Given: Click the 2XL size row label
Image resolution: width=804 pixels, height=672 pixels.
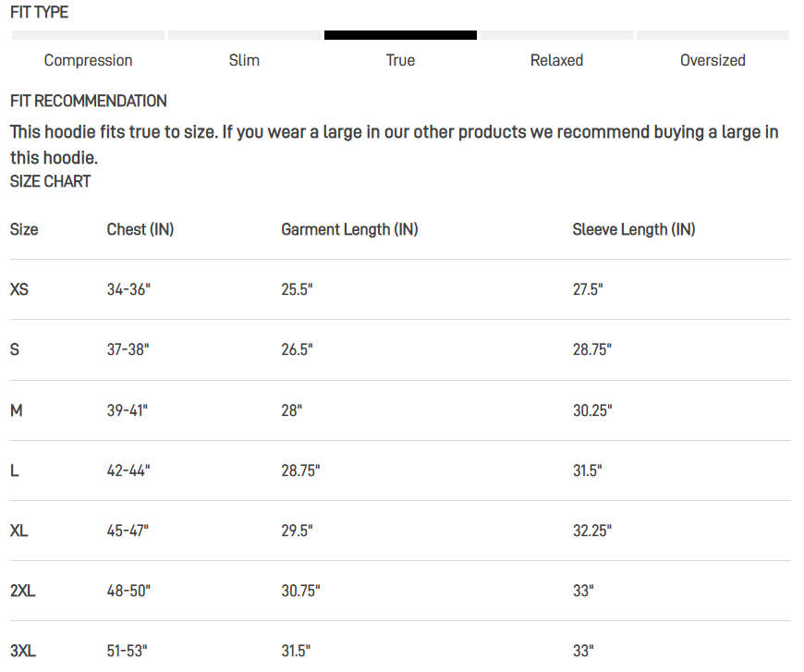Looking at the screenshot, I should pos(23,591).
